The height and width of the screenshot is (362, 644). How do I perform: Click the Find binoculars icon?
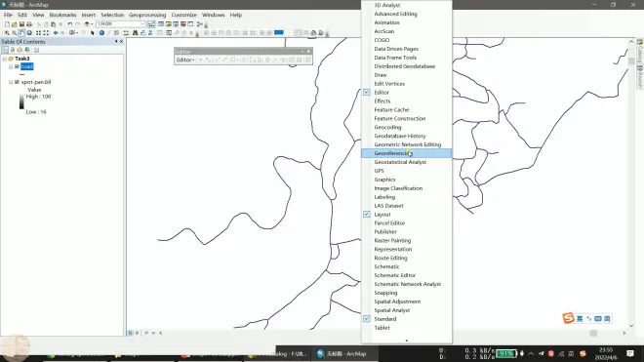[x=135, y=33]
